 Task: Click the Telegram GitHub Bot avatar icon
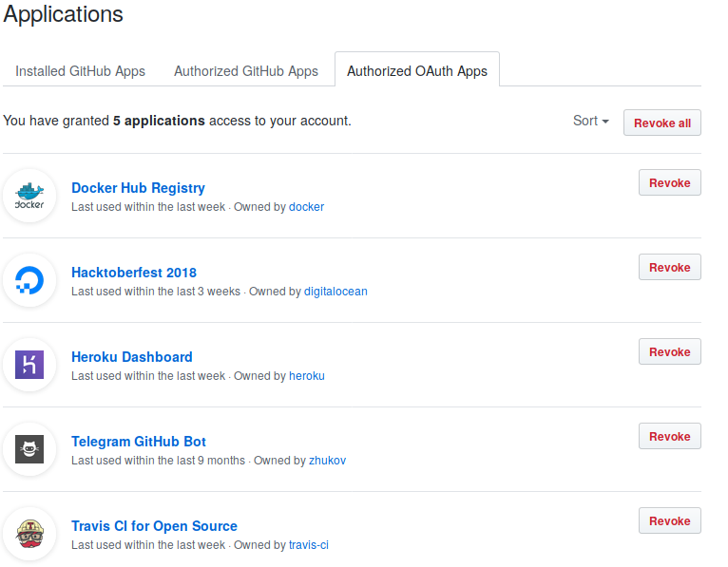(x=29, y=449)
